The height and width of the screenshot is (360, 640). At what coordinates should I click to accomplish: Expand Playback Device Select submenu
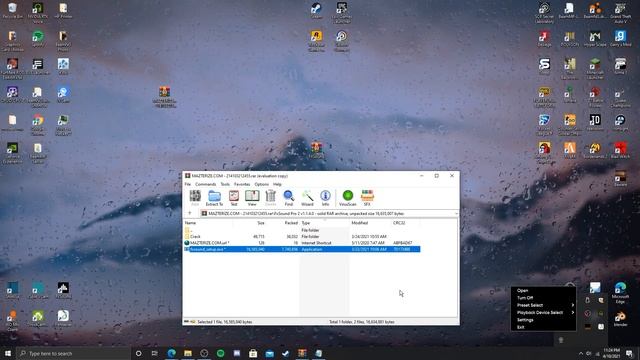pos(543,313)
